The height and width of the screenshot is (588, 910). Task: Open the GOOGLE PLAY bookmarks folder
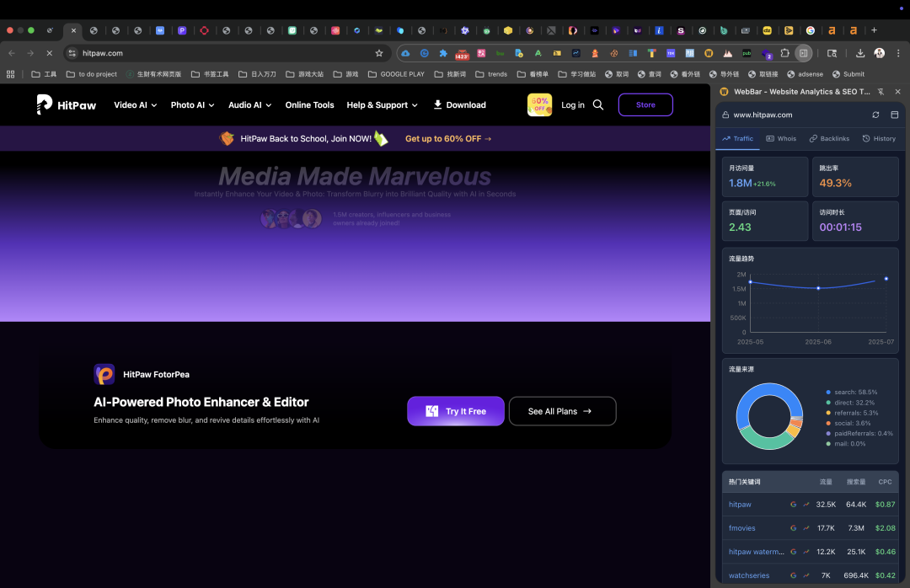(396, 74)
